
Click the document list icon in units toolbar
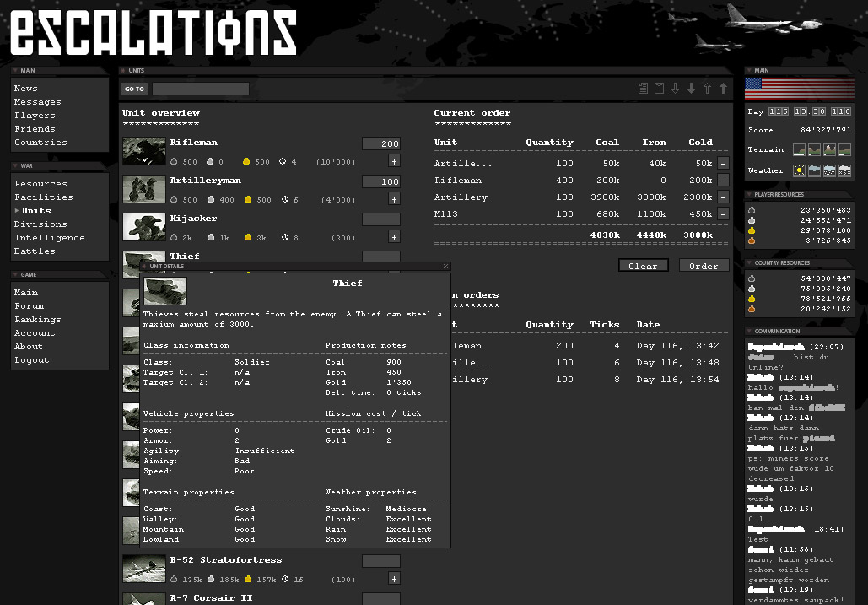click(x=643, y=89)
